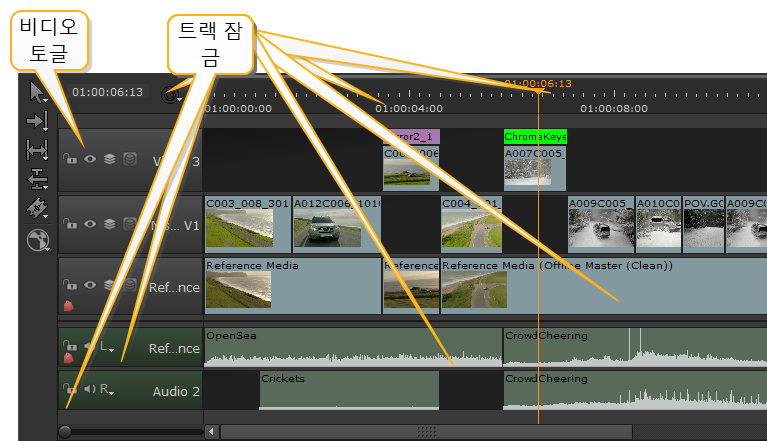The image size is (767, 441).
Task: Click the blend layers icon on V1 track
Action: [109, 222]
